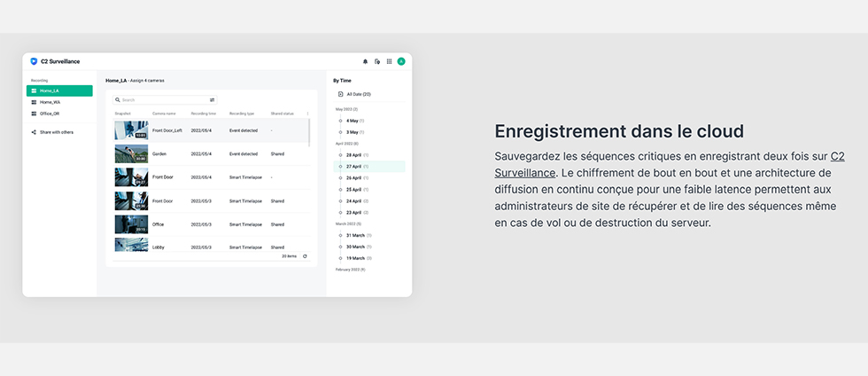Click the document icon next to bell
The height and width of the screenshot is (376, 868).
point(377,61)
